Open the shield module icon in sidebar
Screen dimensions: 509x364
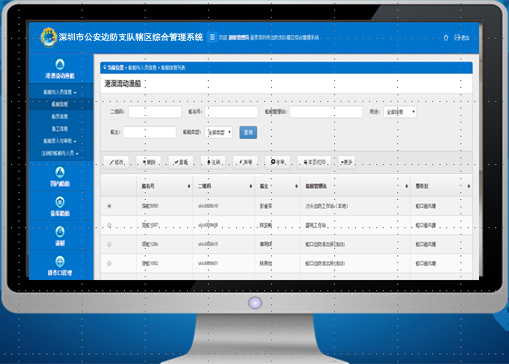[x=60, y=202]
